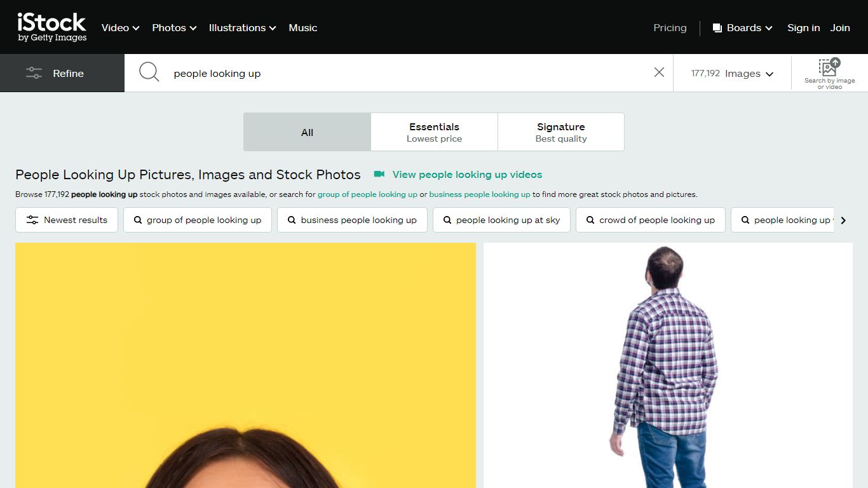Sort by Newest results
This screenshot has width=868, height=488.
pyautogui.click(x=67, y=220)
